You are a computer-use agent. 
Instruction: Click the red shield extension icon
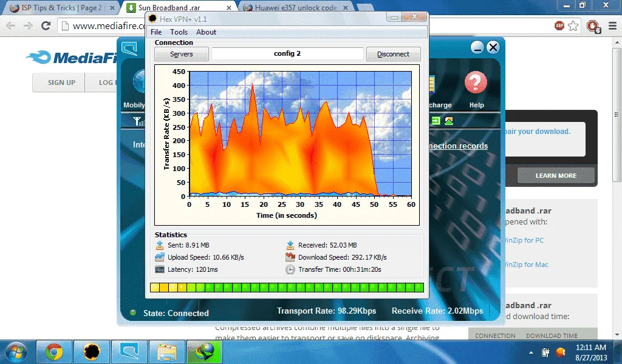(593, 26)
